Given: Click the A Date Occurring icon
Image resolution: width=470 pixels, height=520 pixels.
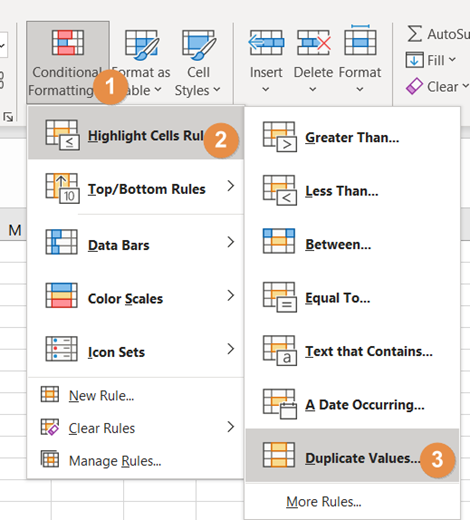Looking at the screenshot, I should pos(280,404).
